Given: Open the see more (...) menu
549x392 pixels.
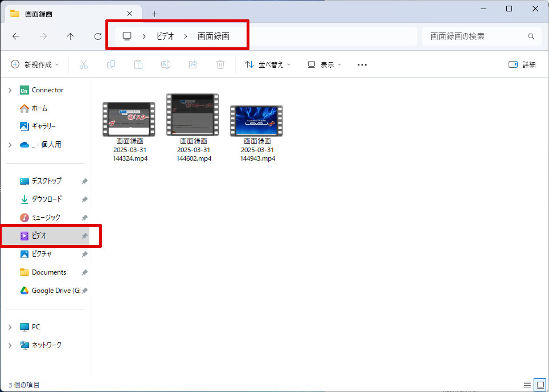Looking at the screenshot, I should pos(362,64).
